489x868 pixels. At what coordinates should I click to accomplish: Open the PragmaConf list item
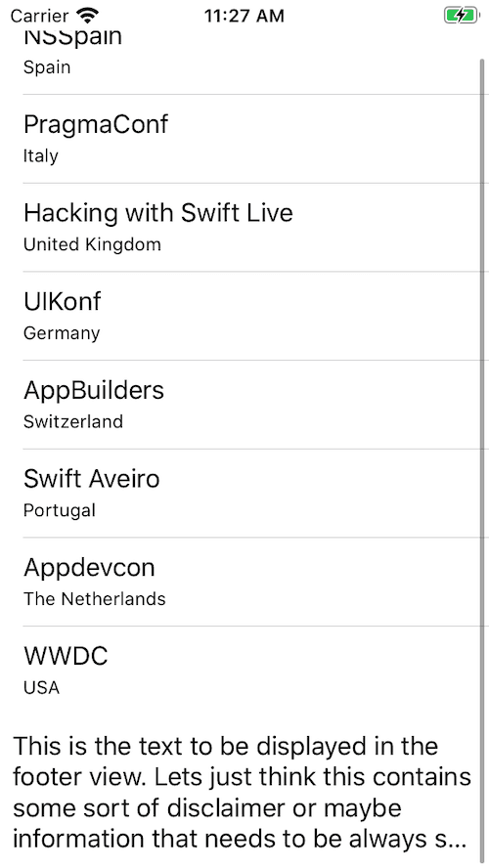coord(244,139)
